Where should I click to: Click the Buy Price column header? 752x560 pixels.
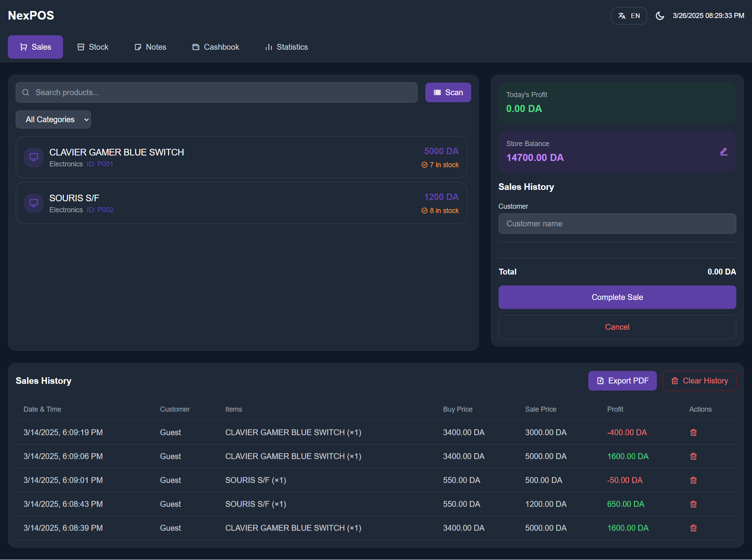[x=457, y=409]
